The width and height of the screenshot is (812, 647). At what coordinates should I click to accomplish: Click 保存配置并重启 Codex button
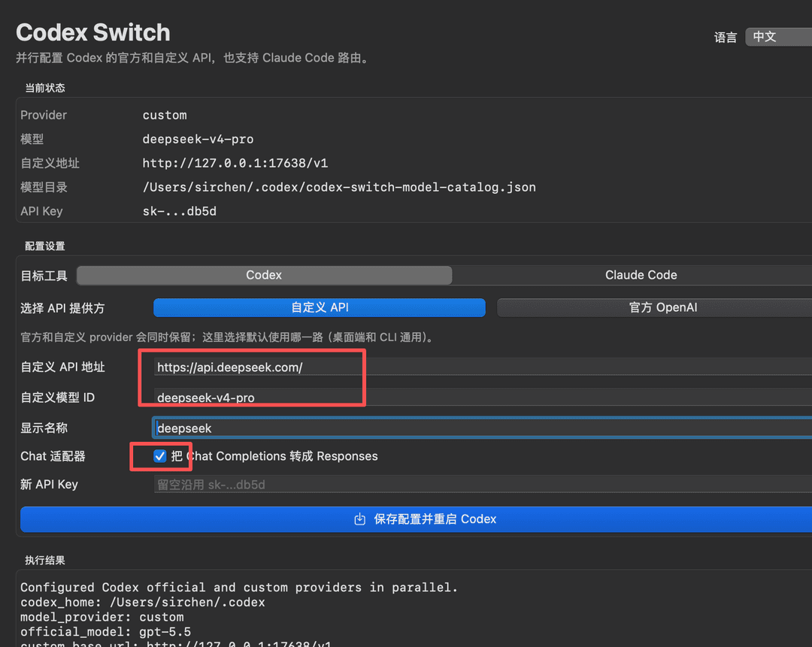click(417, 519)
